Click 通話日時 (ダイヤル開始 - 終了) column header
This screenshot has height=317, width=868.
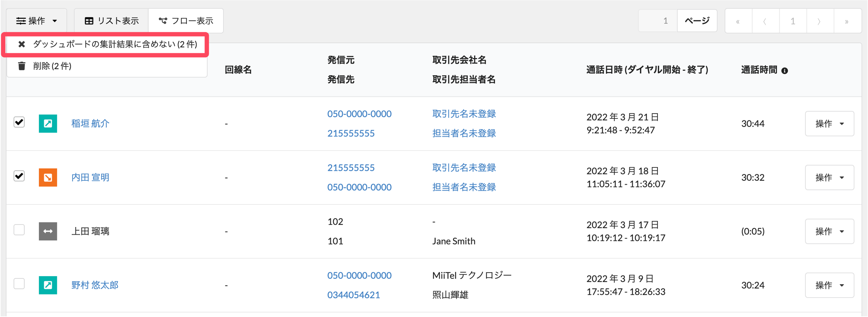pos(647,70)
